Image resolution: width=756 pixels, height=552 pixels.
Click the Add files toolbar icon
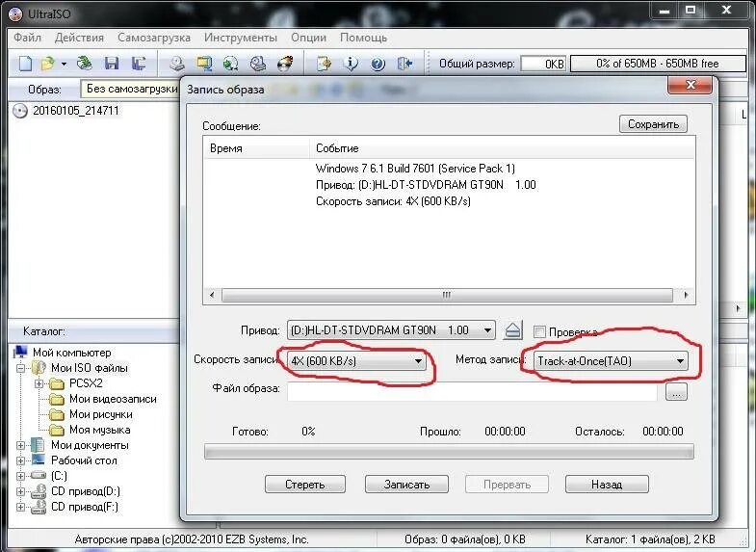pyautogui.click(x=324, y=64)
